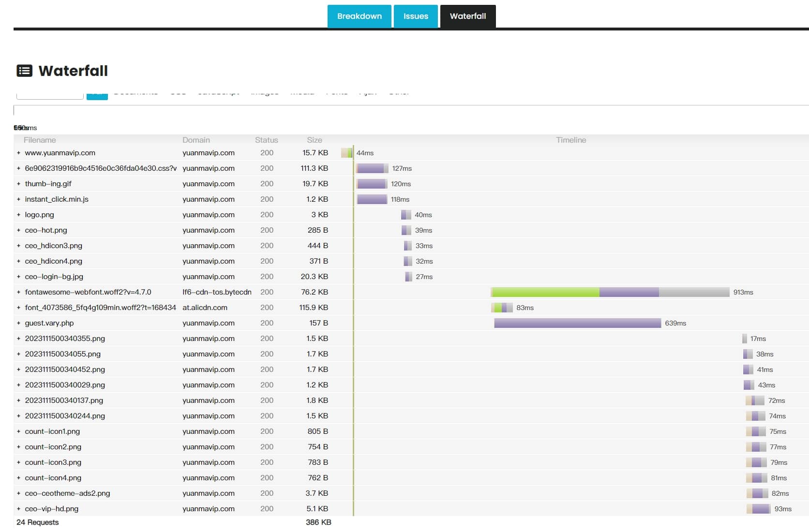Expand details for thumb-ing.gif
Screen dimensions: 809x532
click(x=18, y=184)
